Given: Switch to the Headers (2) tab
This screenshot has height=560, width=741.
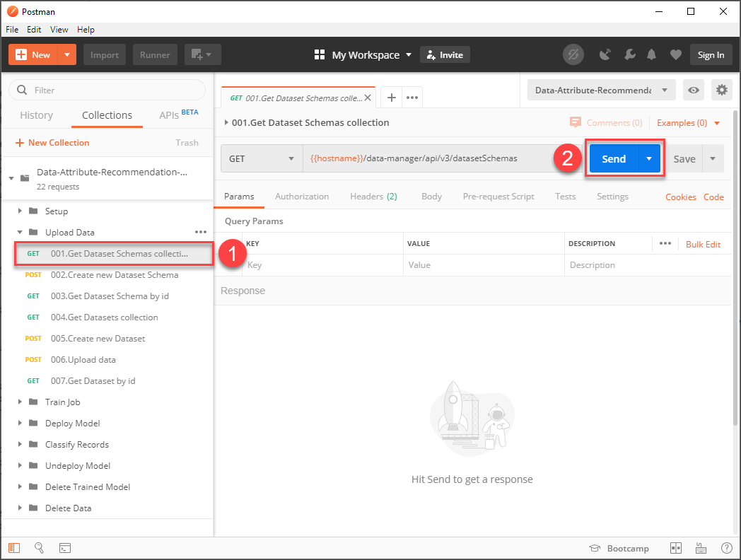Looking at the screenshot, I should pyautogui.click(x=373, y=196).
